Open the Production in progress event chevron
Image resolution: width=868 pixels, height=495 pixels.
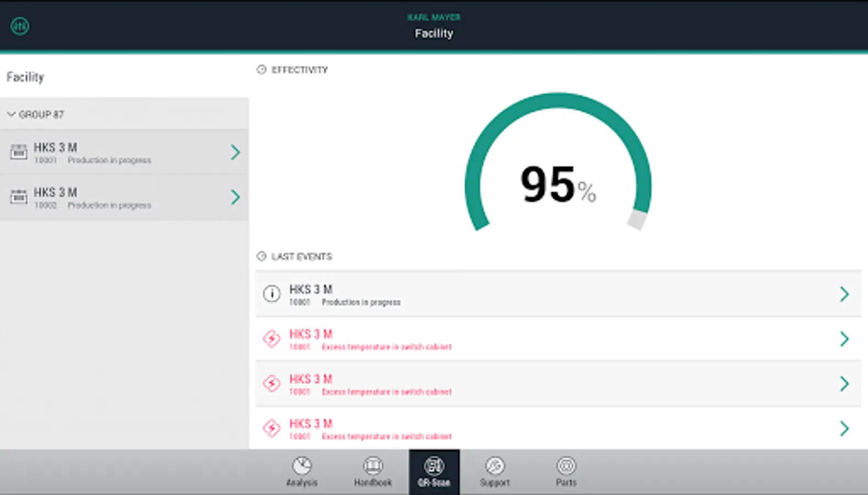pos(844,294)
